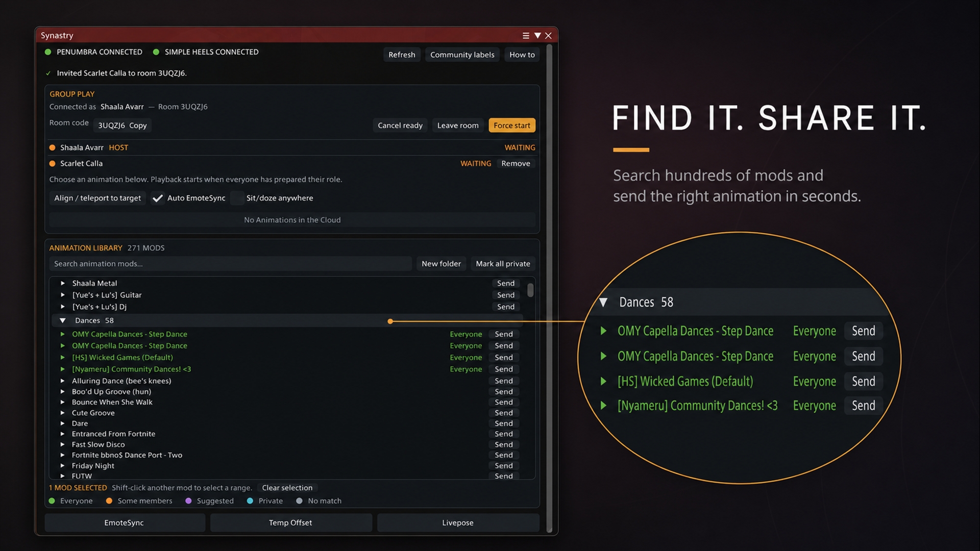Remove Scarlet Calla from the room
The height and width of the screenshot is (551, 980).
516,163
